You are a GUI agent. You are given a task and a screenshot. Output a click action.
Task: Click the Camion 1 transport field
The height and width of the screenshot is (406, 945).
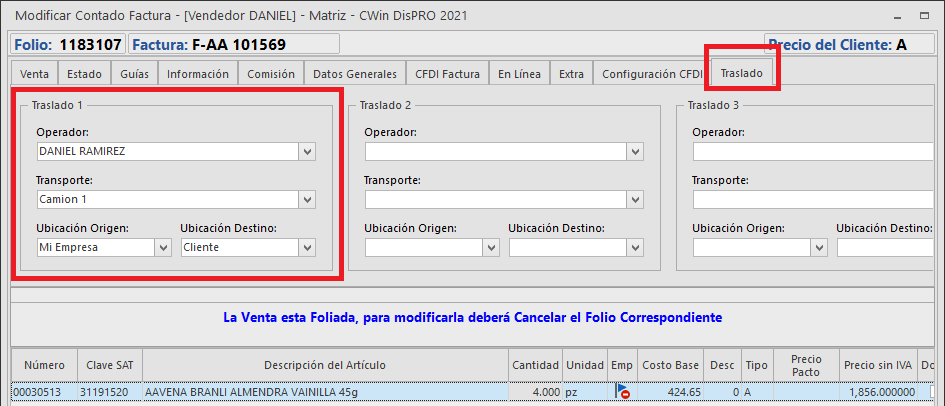pos(168,199)
